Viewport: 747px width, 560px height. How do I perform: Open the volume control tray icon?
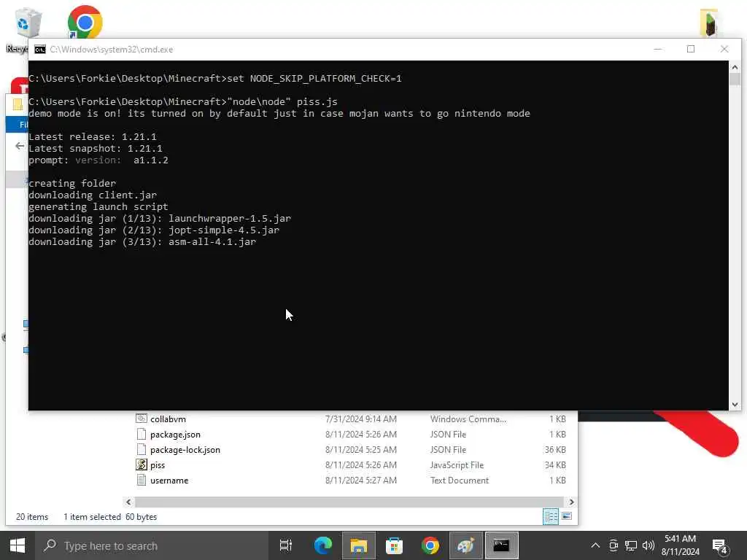648,545
